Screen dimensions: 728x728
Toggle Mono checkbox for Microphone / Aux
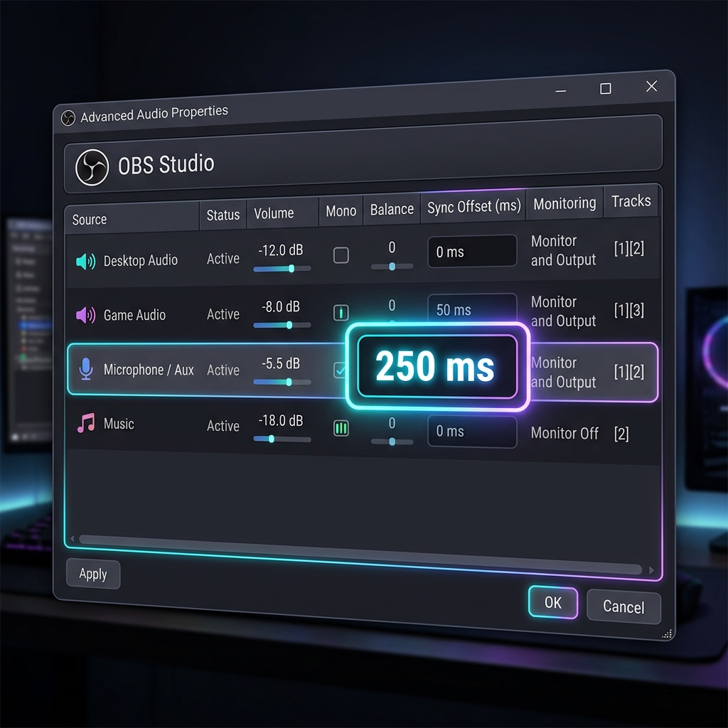340,370
